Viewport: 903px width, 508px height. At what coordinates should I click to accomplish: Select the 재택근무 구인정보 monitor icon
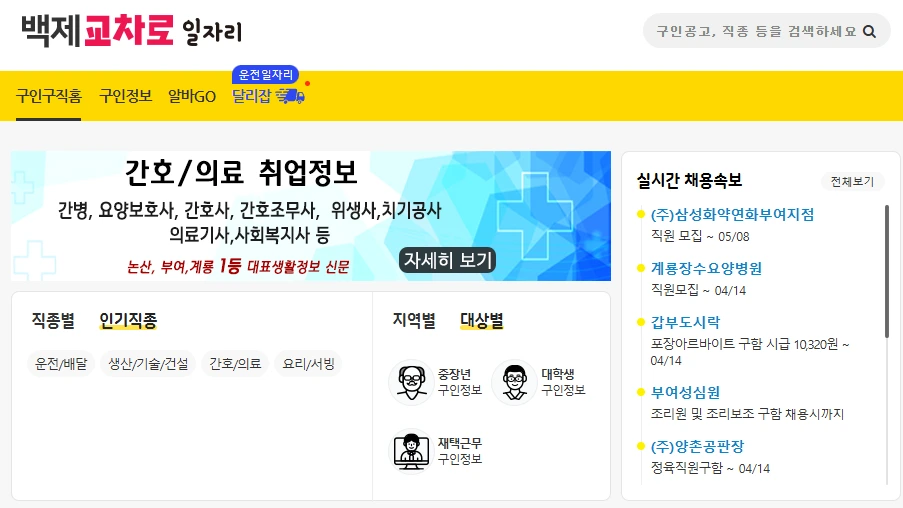tap(411, 451)
